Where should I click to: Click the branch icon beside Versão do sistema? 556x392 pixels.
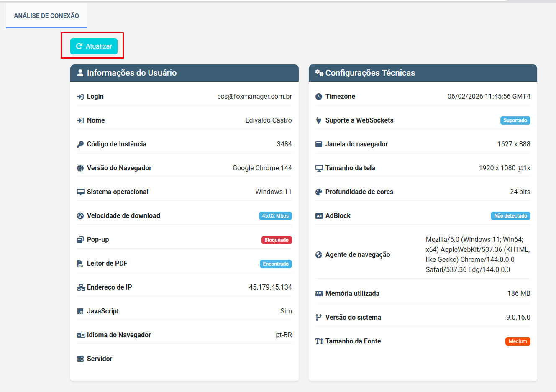[319, 318]
